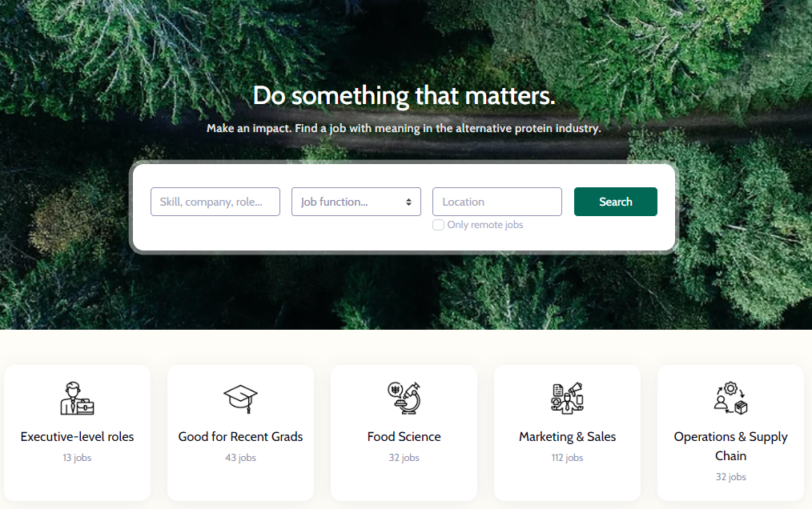Enable the Only remote jobs checkbox
812x509 pixels.
(x=438, y=225)
